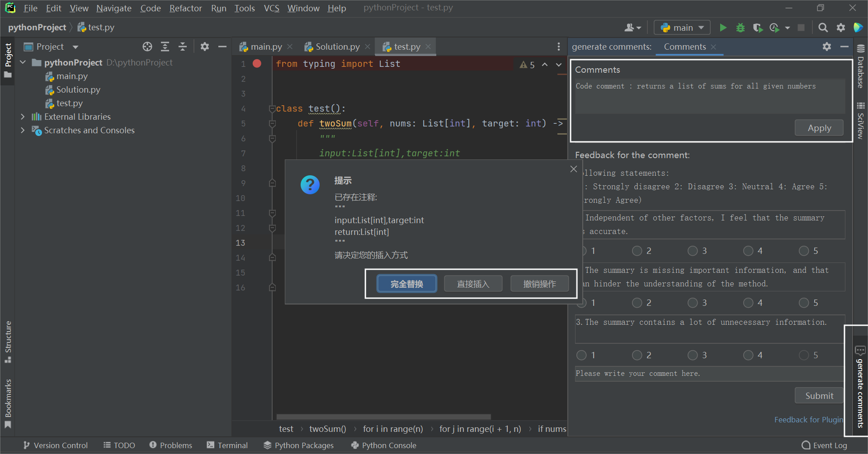Apply the generated comment
This screenshot has height=454, width=868.
(819, 128)
